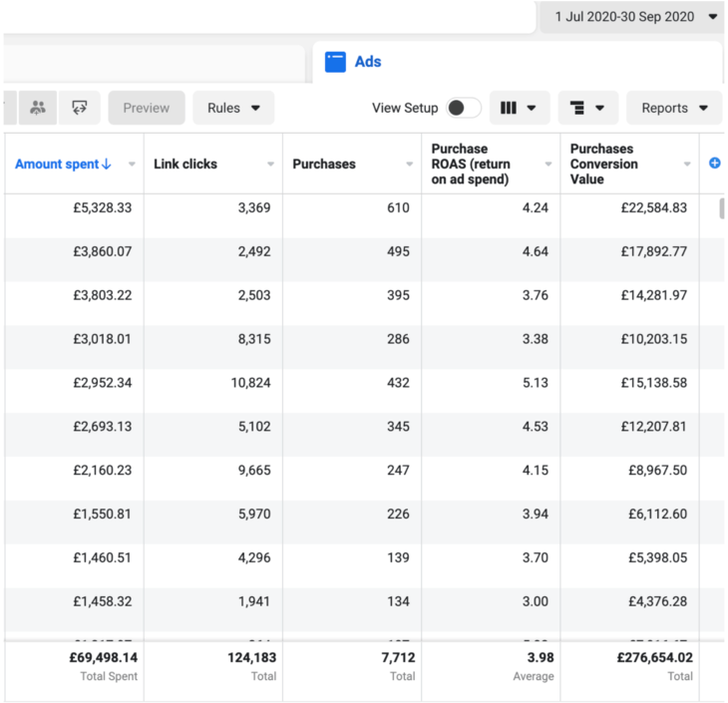Click the table vertical scrollbar thumb
The height and width of the screenshot is (703, 728).
[722, 208]
